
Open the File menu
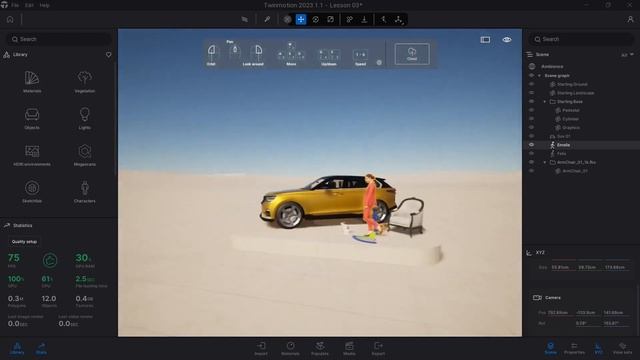15,5
